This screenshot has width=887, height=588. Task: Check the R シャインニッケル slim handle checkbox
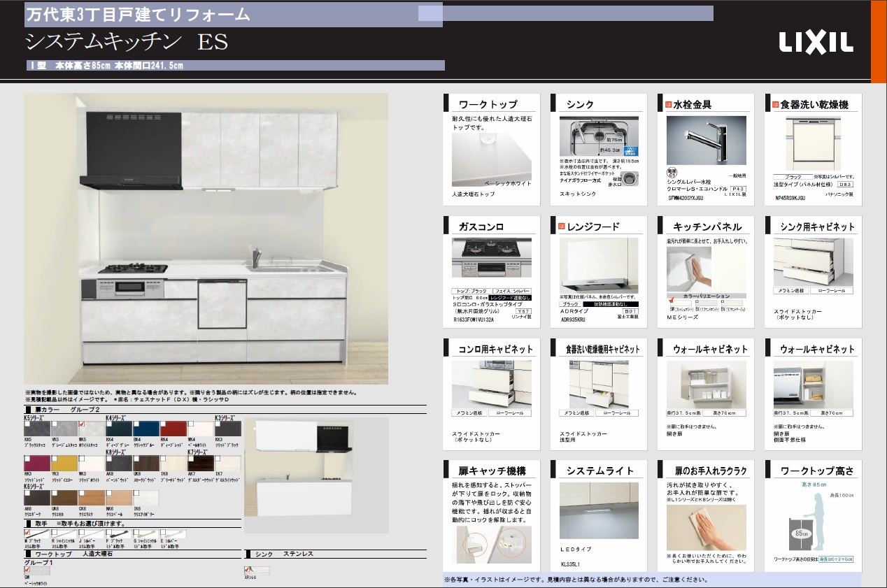[x=54, y=533]
